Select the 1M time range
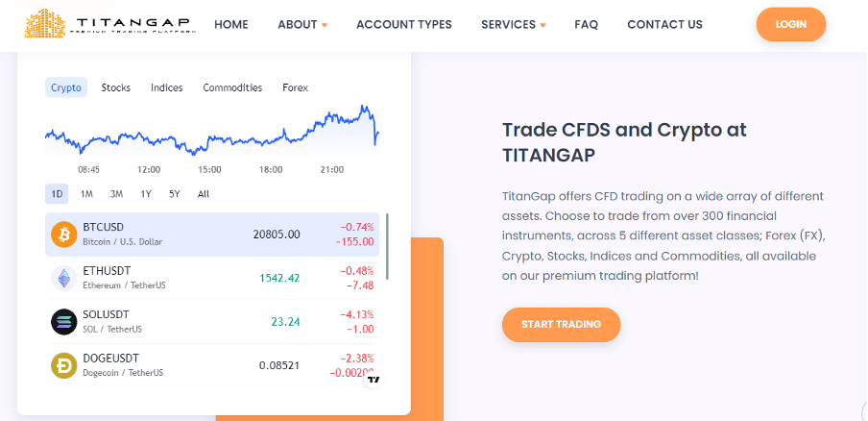 [x=85, y=194]
